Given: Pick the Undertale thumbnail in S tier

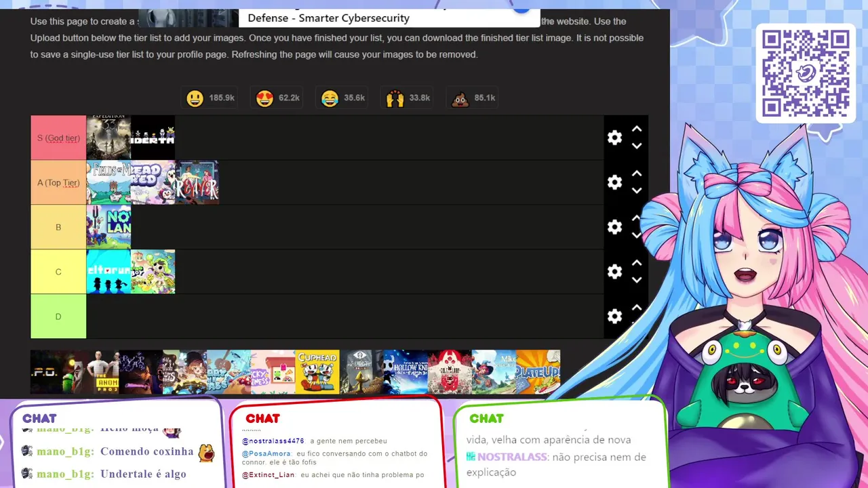Looking at the screenshot, I should (153, 138).
